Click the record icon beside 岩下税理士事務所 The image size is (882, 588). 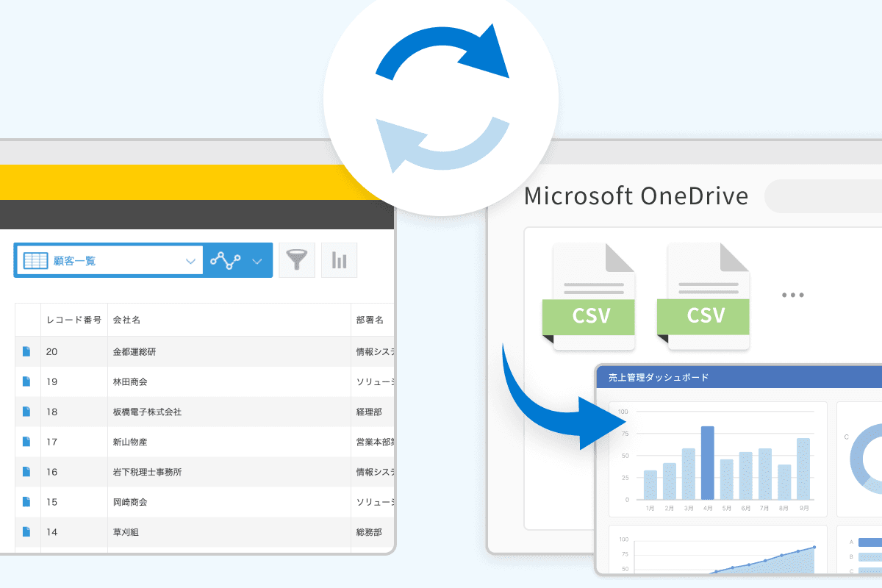pyautogui.click(x=27, y=472)
